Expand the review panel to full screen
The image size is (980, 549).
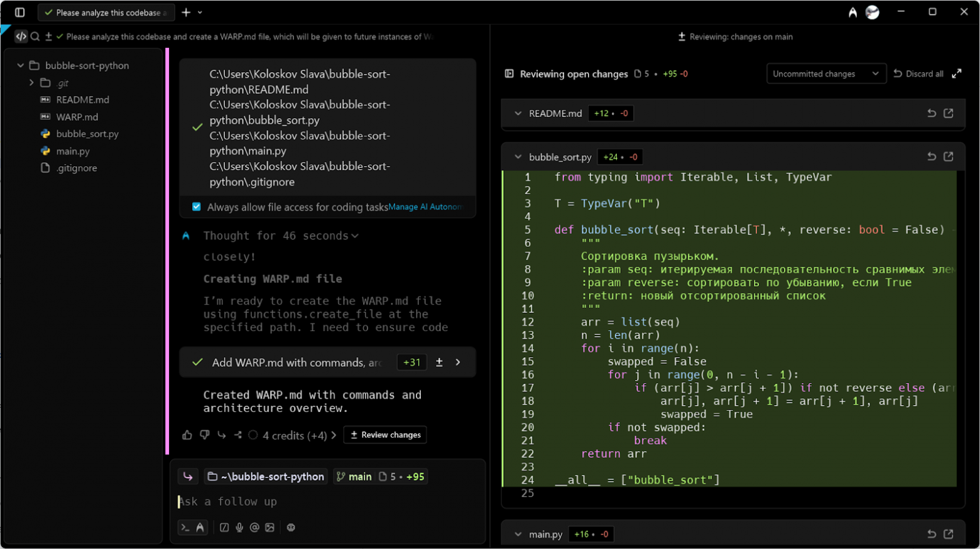(x=957, y=73)
